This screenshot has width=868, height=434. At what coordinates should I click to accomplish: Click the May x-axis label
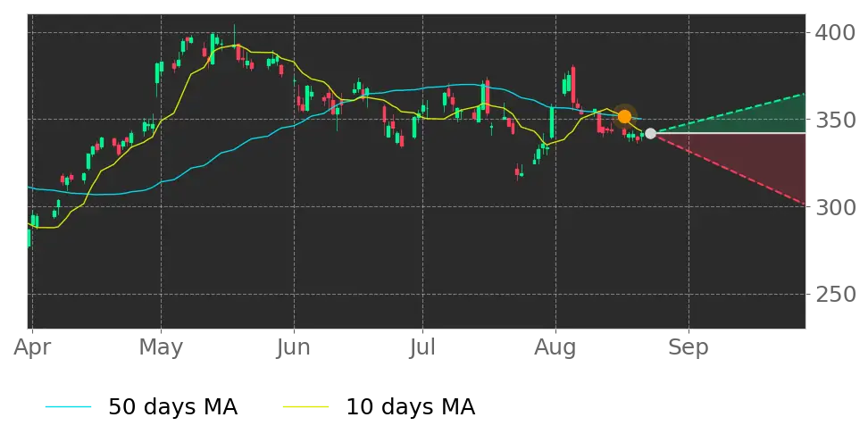pos(161,348)
